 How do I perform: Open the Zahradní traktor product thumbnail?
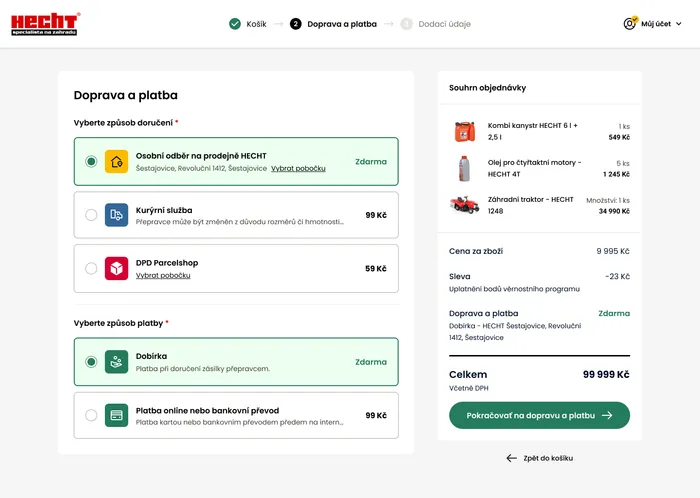click(464, 205)
